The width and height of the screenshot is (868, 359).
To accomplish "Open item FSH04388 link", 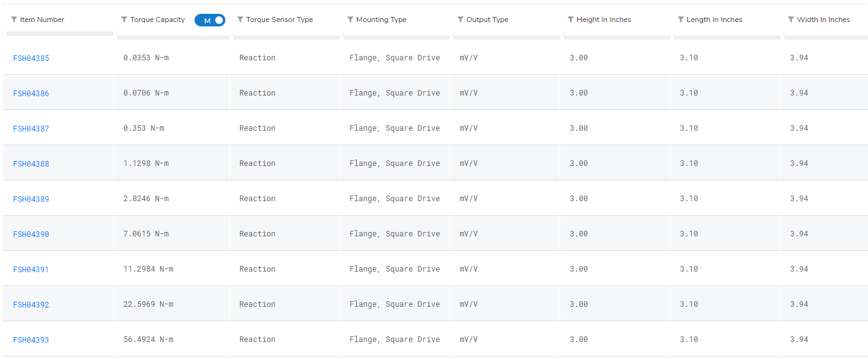I will point(31,164).
